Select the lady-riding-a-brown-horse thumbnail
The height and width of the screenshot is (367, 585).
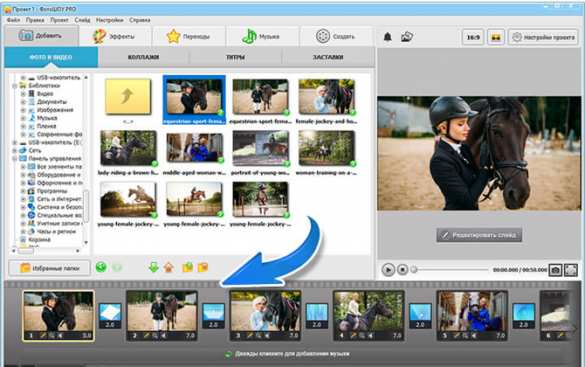point(128,152)
